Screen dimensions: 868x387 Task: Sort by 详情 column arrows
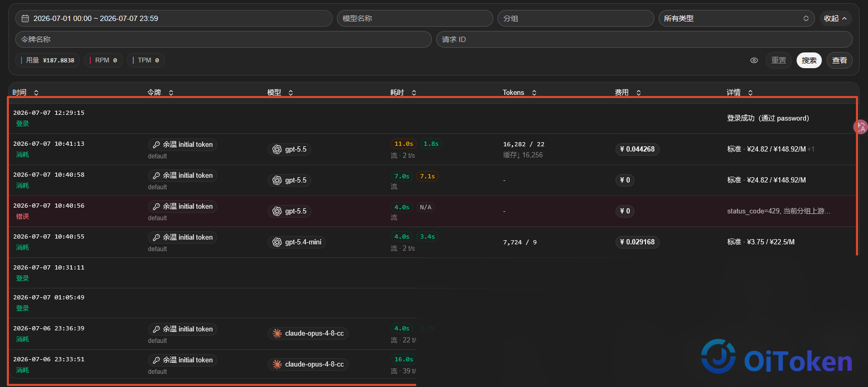[750, 93]
